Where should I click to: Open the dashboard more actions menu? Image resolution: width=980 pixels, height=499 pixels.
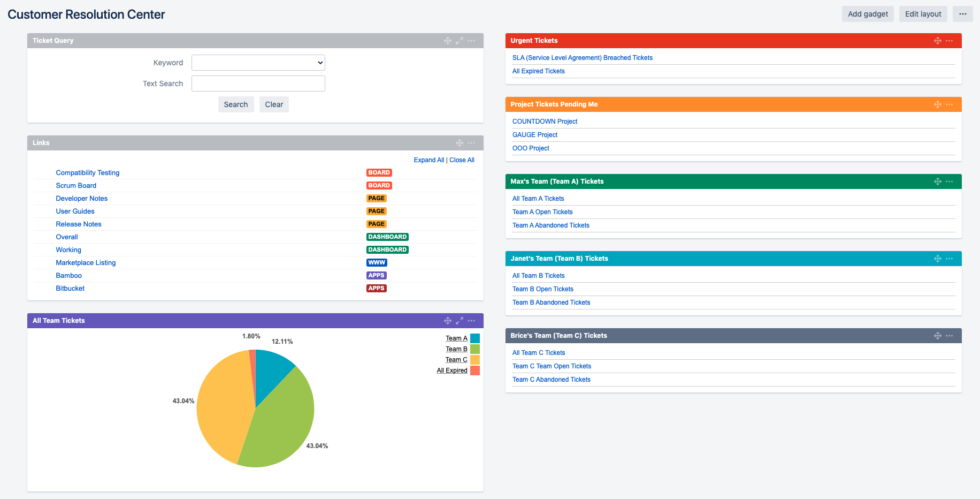coord(963,14)
